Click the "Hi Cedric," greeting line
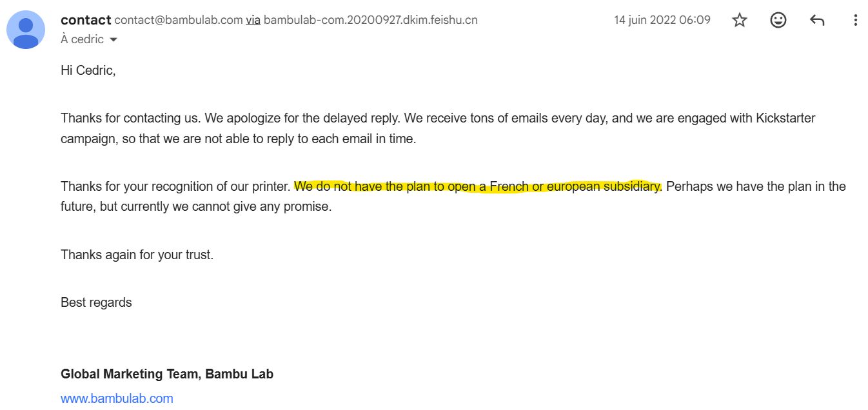This screenshot has height=410, width=868. tap(88, 71)
